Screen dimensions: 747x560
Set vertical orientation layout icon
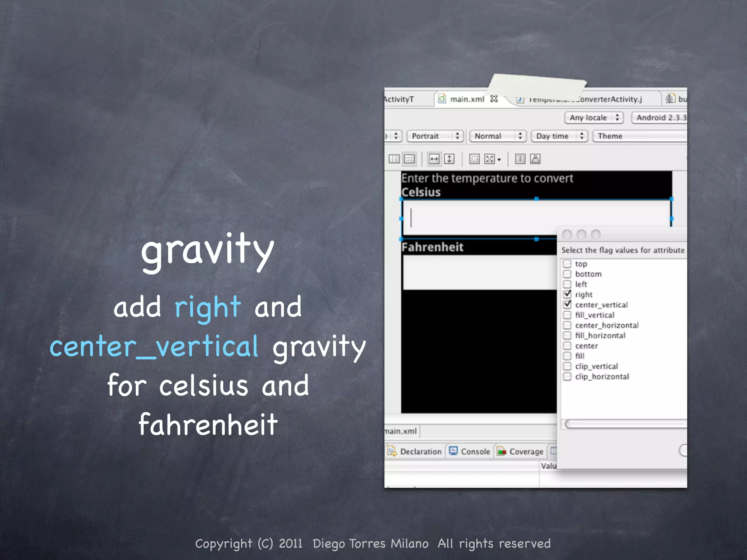coord(410,159)
